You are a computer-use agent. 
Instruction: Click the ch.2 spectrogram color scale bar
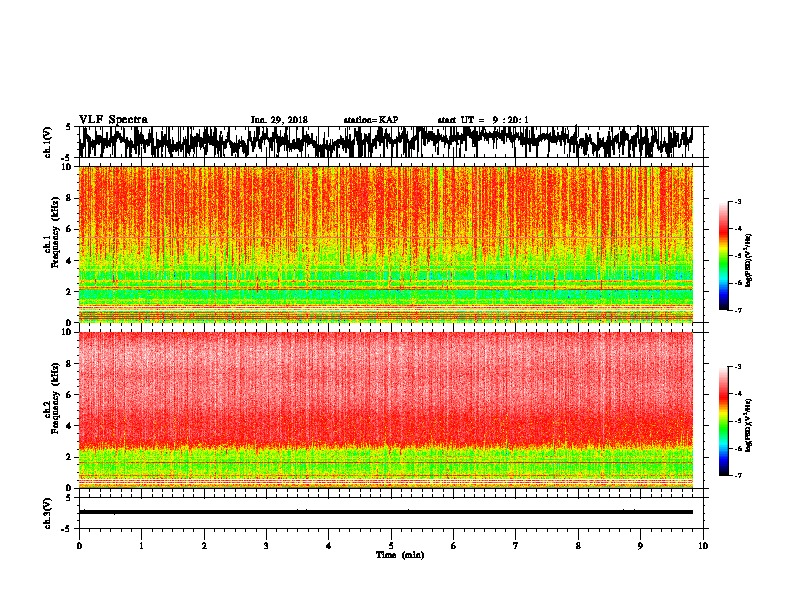(723, 421)
